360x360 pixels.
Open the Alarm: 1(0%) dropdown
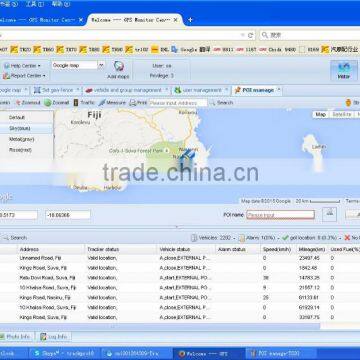coord(259,238)
